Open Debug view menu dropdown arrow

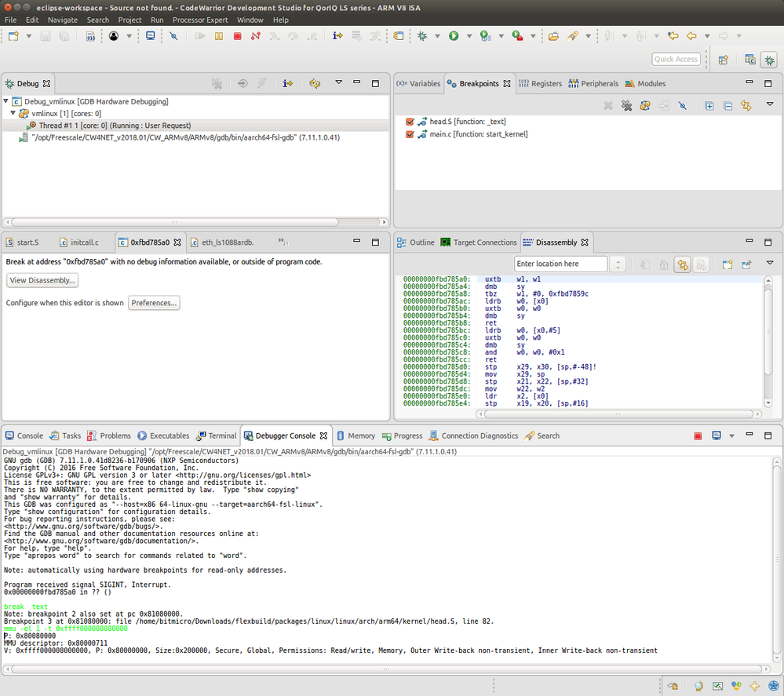(338, 82)
